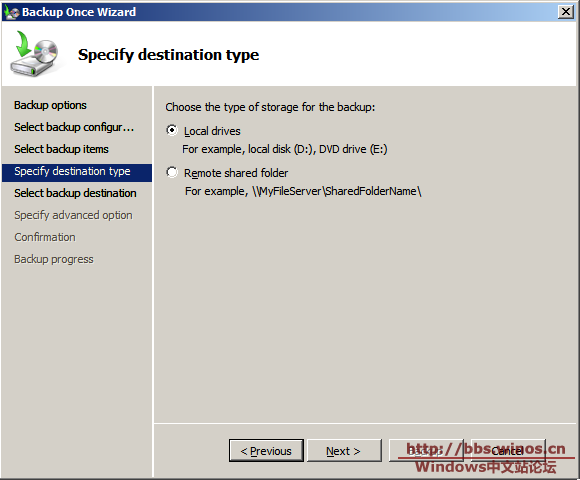Open the Backup progress step

54,259
